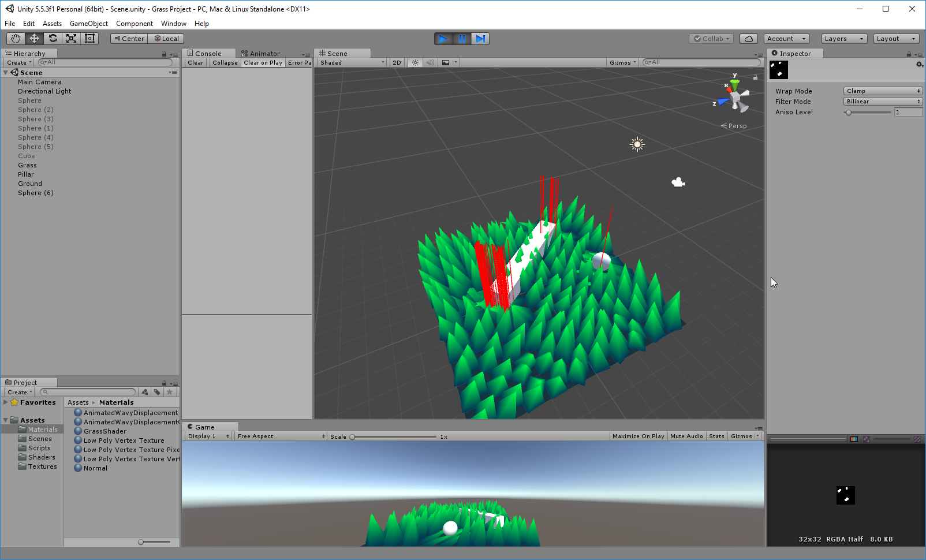This screenshot has width=926, height=560.
Task: Expand the Favorites folder tree
Action: (x=6, y=402)
